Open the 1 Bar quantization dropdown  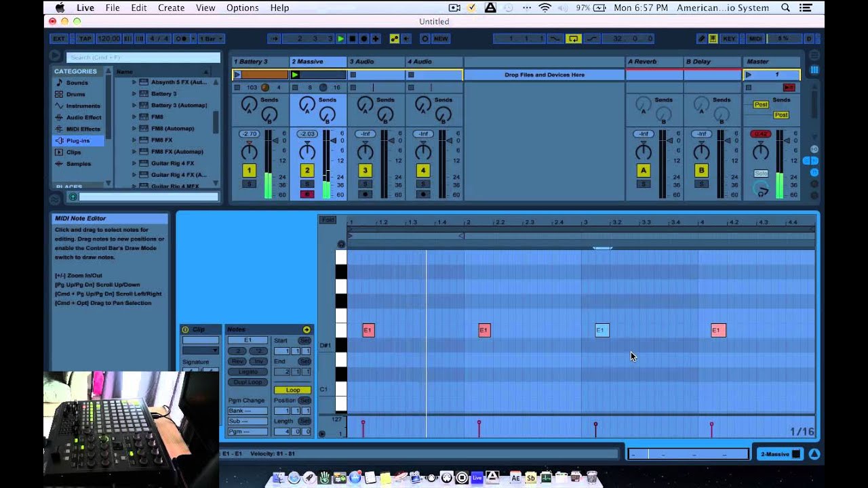211,39
